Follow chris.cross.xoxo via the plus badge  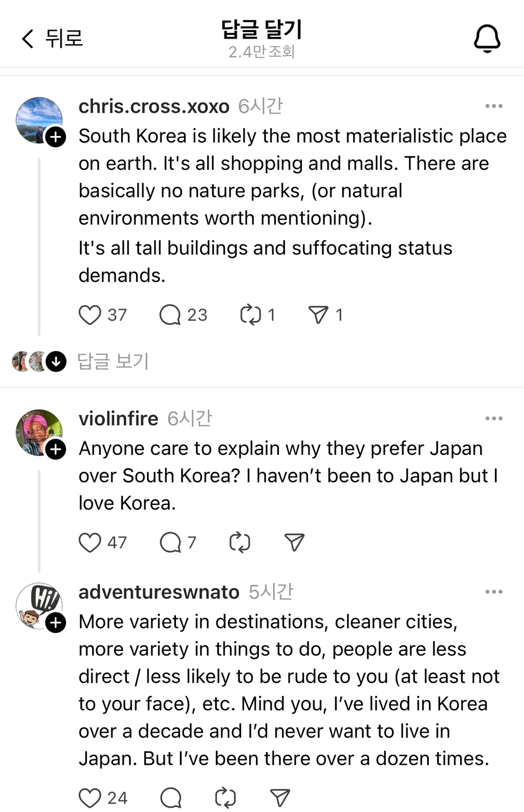(56, 136)
